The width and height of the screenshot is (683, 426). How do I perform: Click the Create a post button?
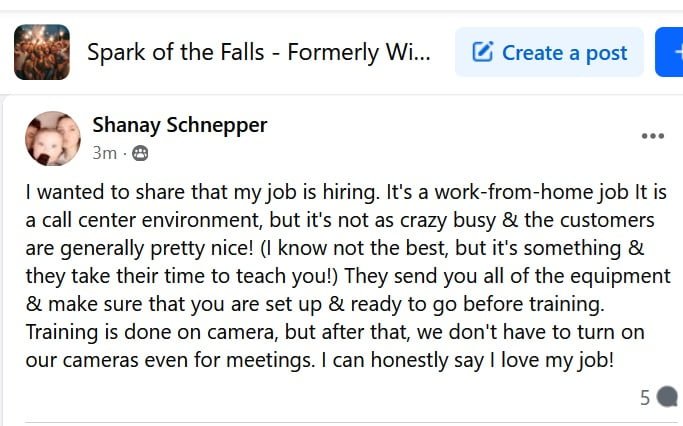550,52
